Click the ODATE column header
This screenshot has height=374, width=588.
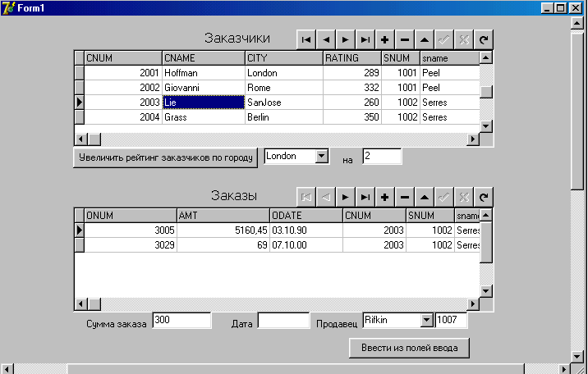pyautogui.click(x=306, y=216)
